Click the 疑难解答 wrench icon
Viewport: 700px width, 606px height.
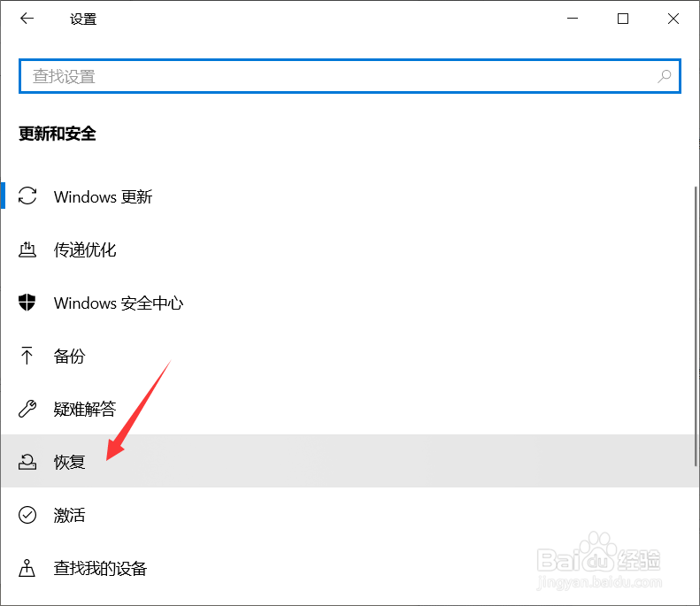click(x=27, y=409)
